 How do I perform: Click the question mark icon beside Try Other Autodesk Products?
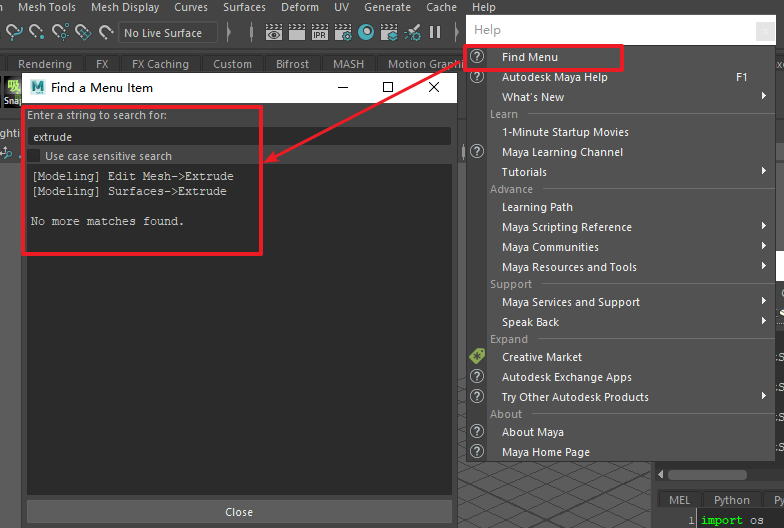point(477,396)
